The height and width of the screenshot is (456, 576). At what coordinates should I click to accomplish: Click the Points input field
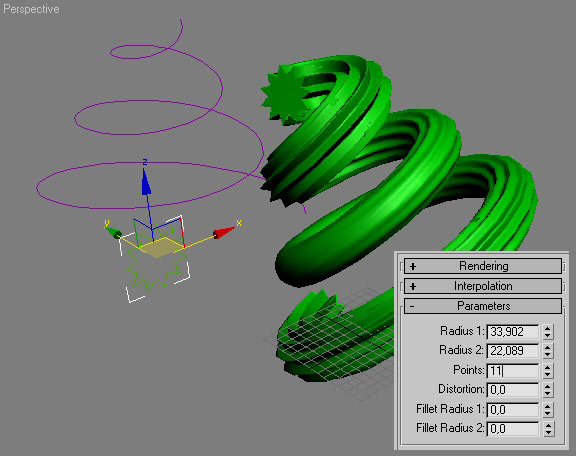[x=513, y=370]
